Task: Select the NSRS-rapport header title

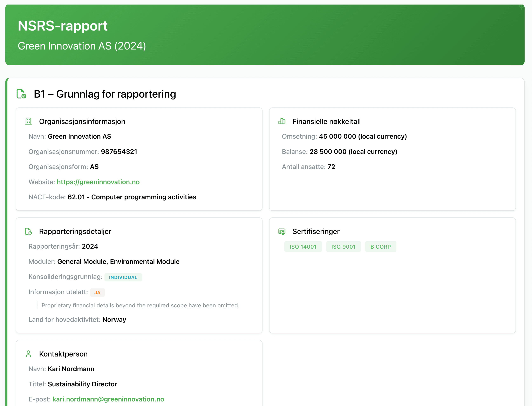Action: coord(62,26)
